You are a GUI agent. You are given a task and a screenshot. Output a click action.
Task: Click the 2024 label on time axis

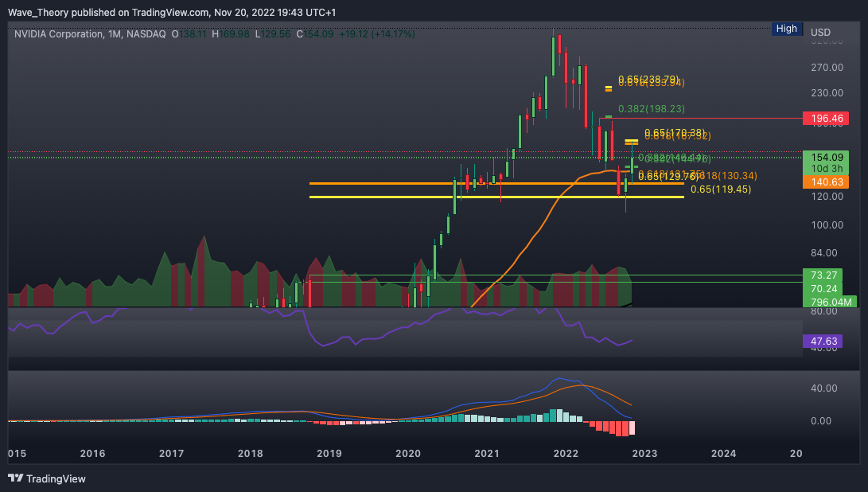point(723,453)
